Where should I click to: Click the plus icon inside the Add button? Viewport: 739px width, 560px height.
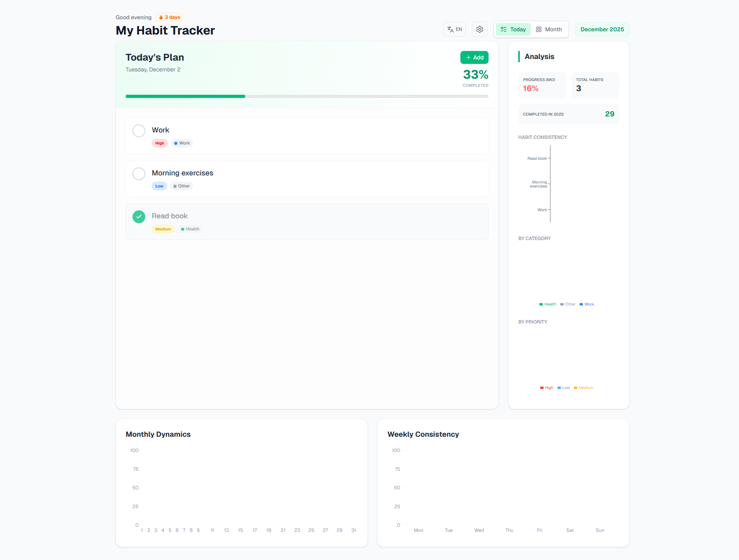click(x=468, y=57)
